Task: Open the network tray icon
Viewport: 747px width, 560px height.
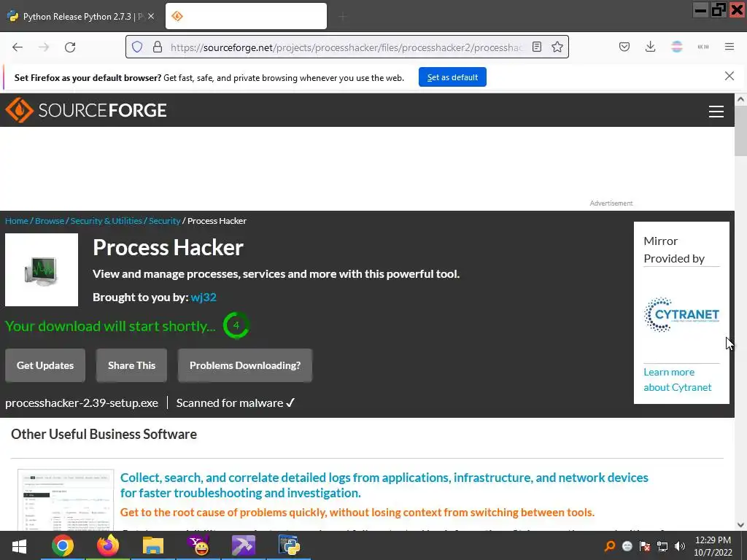Action: pos(662,546)
